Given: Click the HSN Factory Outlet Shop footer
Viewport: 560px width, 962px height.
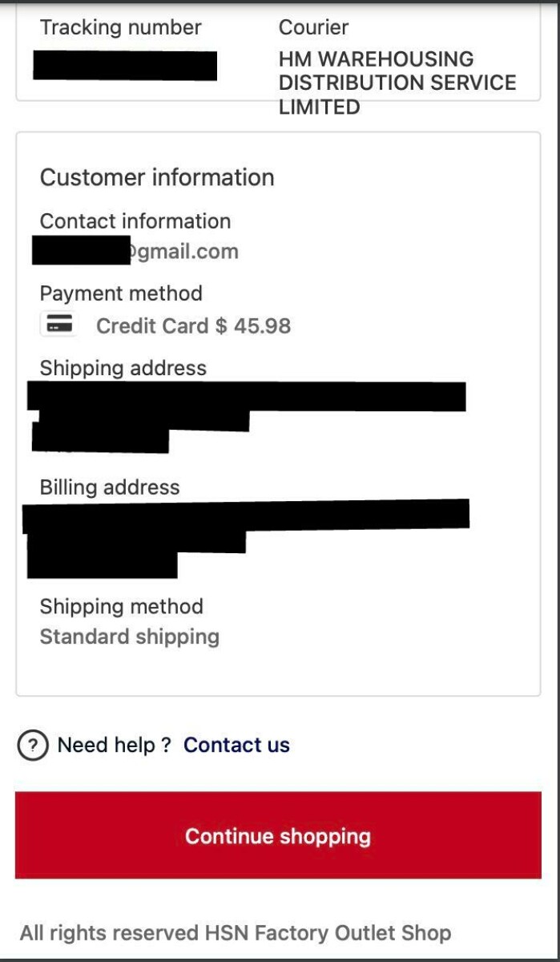Looking at the screenshot, I should point(236,933).
